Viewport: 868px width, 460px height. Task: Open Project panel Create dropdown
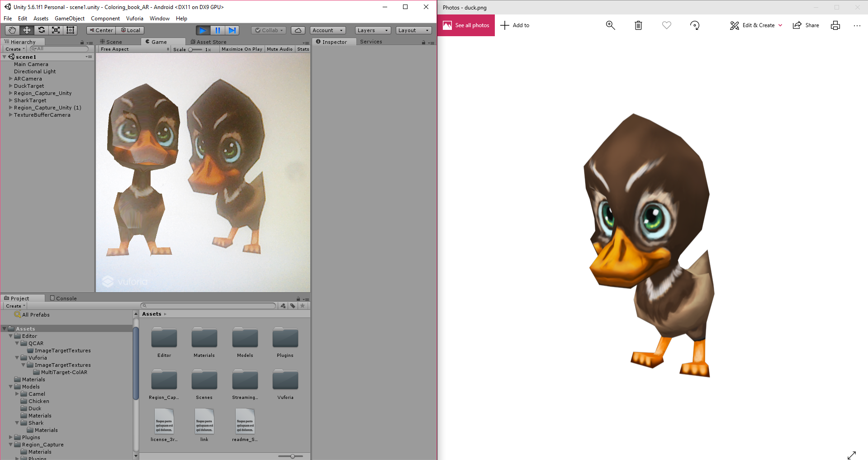[15, 306]
